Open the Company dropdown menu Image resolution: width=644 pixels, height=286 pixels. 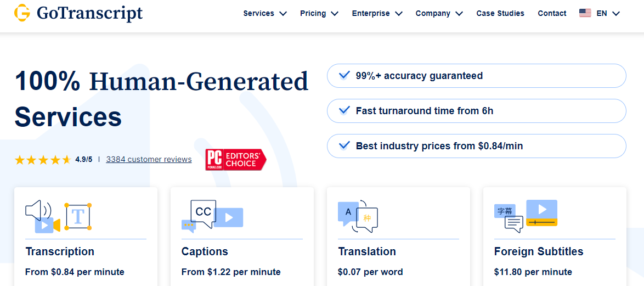click(x=439, y=13)
